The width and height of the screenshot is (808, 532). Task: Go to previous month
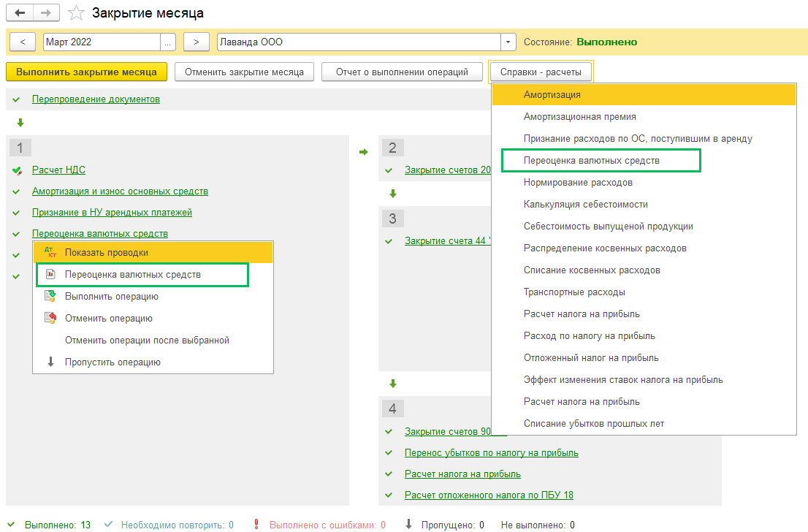[x=23, y=42]
